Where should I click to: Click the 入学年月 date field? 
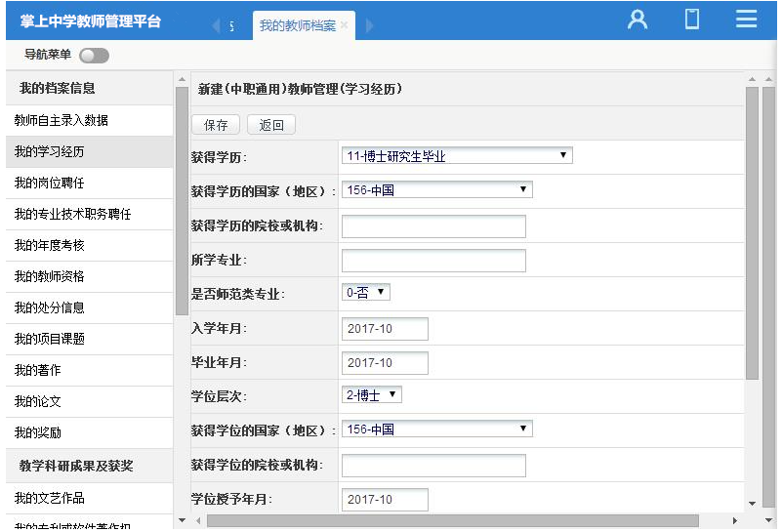coord(385,329)
